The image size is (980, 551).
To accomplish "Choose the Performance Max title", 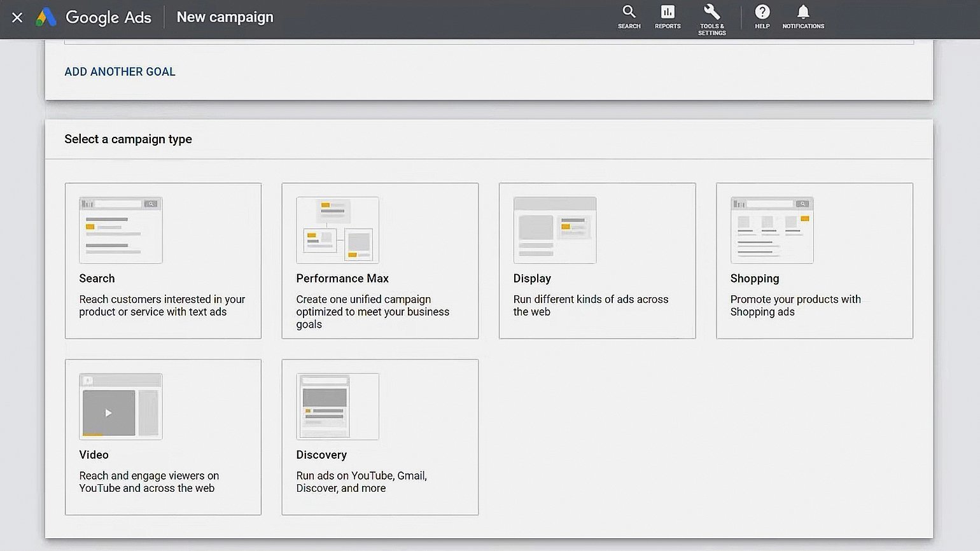I will pos(342,279).
